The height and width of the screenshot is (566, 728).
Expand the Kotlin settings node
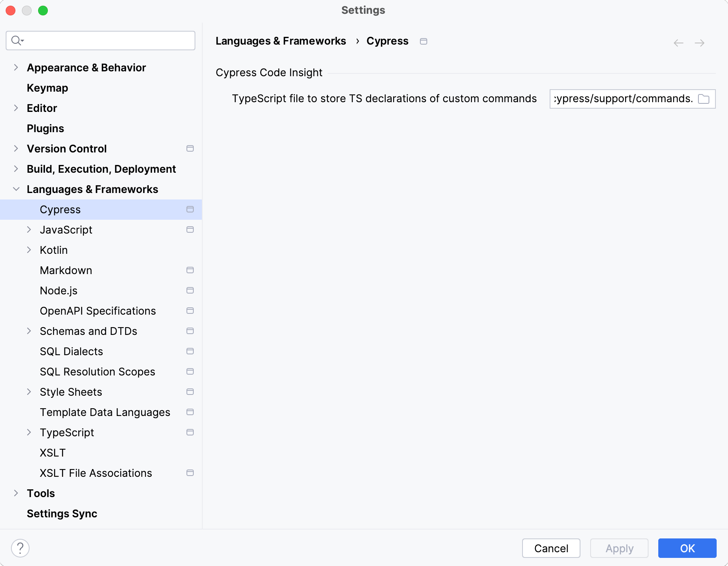click(x=29, y=250)
